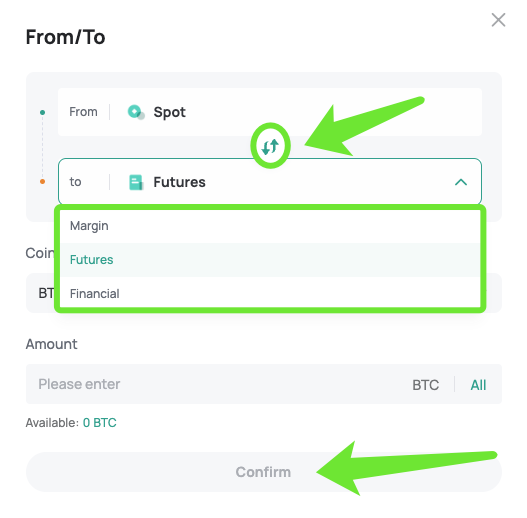Click the To Futures selected value text

click(179, 182)
